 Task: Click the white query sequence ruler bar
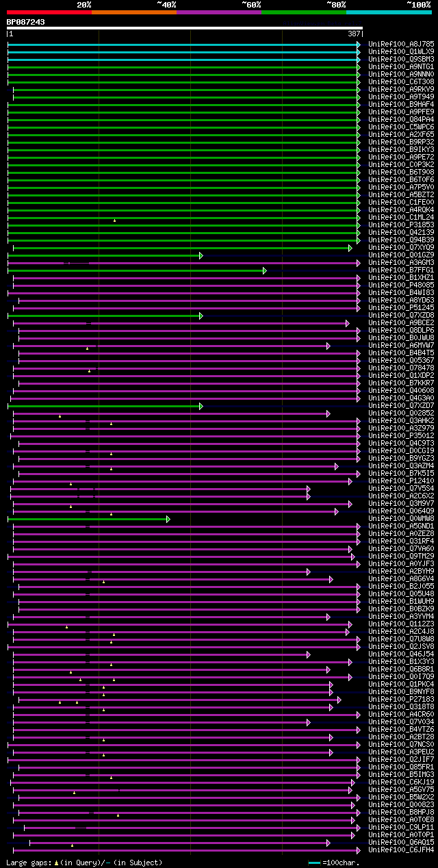click(184, 28)
